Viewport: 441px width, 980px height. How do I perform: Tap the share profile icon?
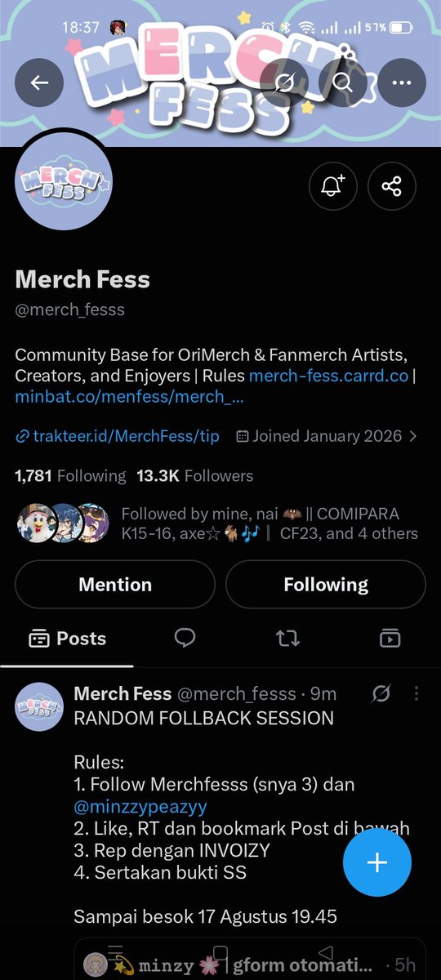tap(392, 186)
